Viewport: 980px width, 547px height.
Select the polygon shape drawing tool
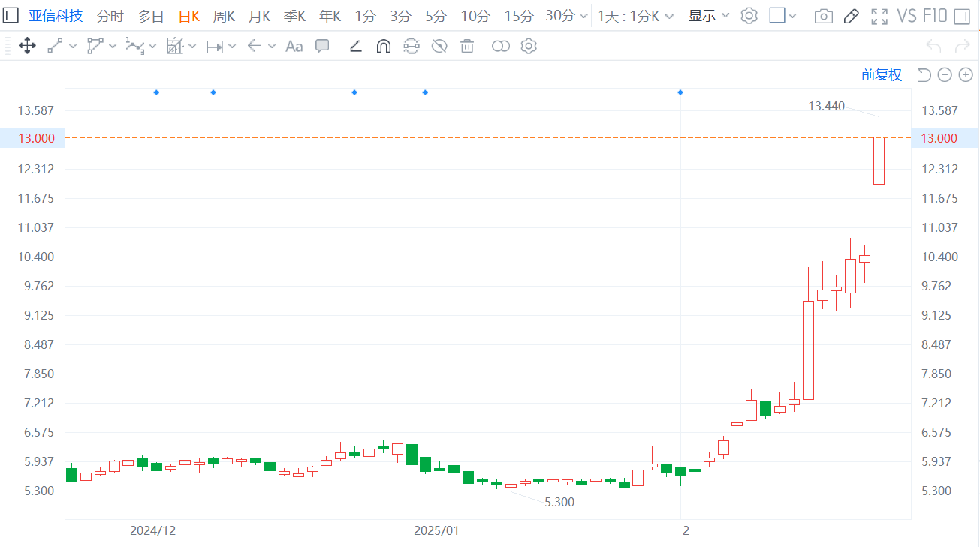[95, 47]
